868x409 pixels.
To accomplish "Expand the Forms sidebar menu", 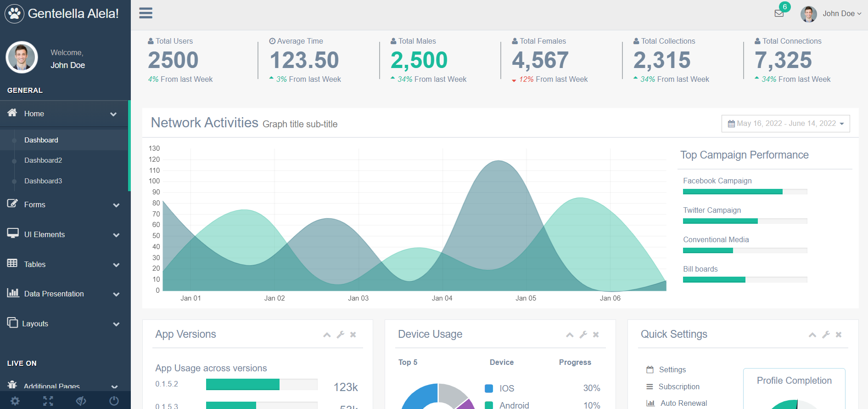I will coord(64,205).
